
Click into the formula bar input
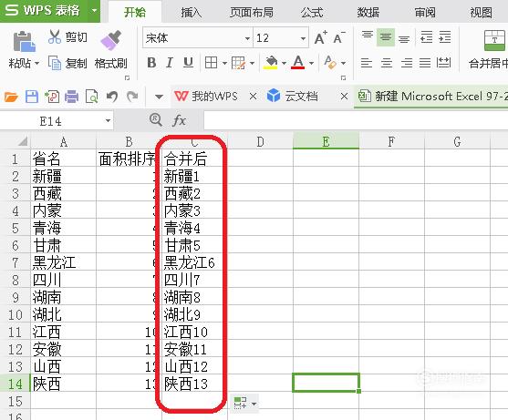[x=356, y=120]
